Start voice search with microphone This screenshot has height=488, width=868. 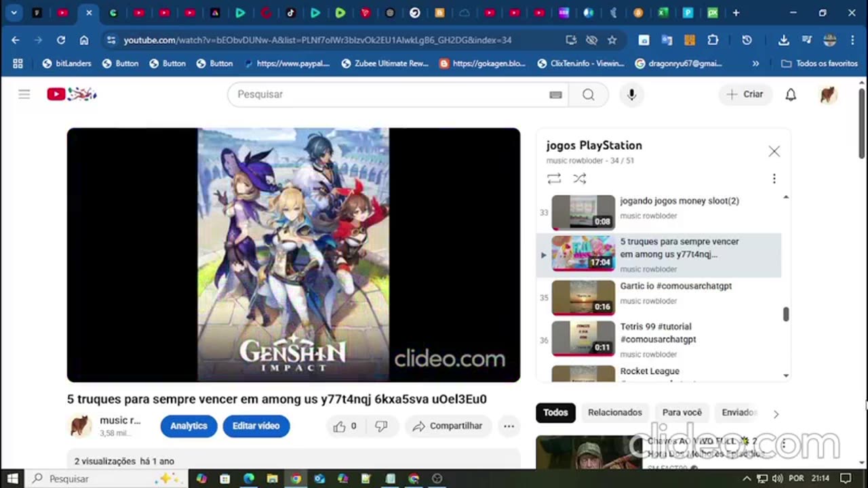pos(631,95)
